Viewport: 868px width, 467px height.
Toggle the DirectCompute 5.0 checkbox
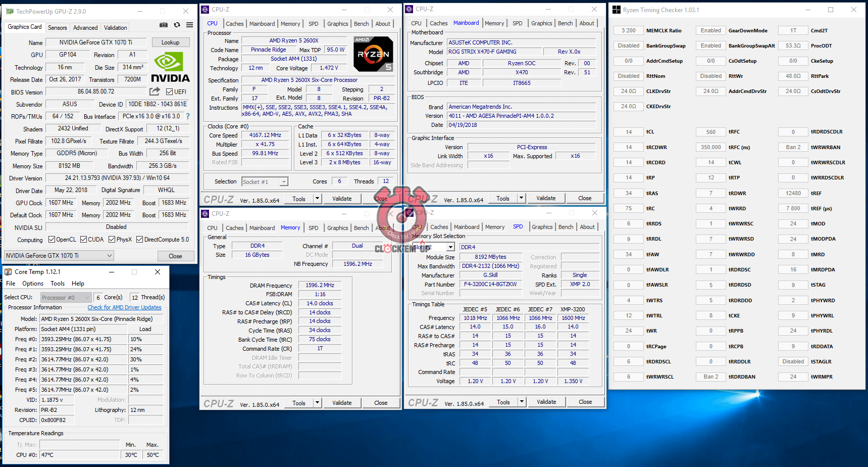click(140, 240)
